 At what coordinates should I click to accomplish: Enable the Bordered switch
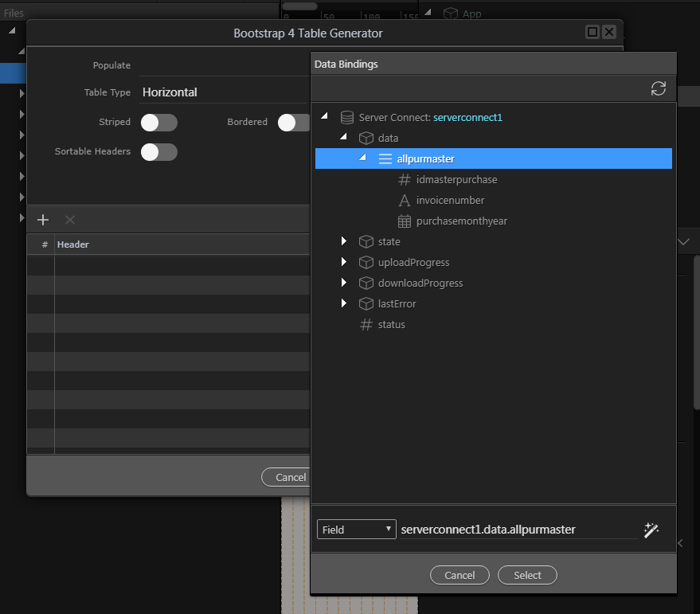pyautogui.click(x=294, y=123)
